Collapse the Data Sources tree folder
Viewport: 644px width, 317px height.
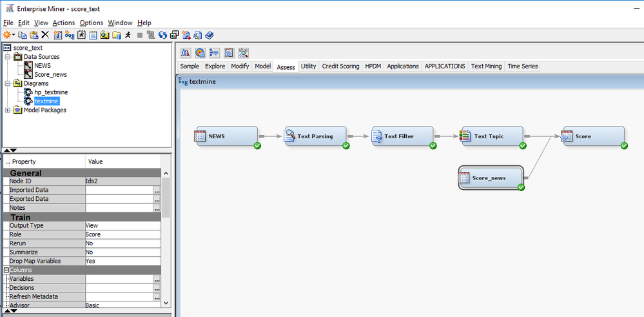[7, 56]
